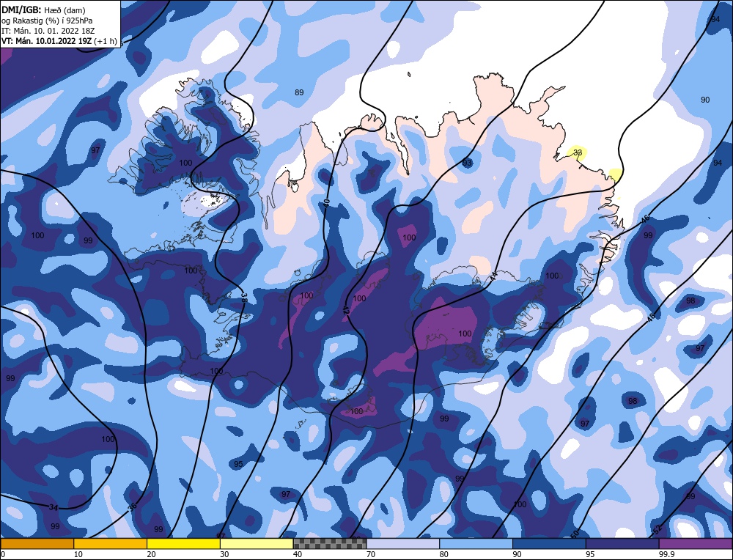The height and width of the screenshot is (560, 733).
Task: Click the medium blue 90–95 legend swatch
Action: pos(549,544)
